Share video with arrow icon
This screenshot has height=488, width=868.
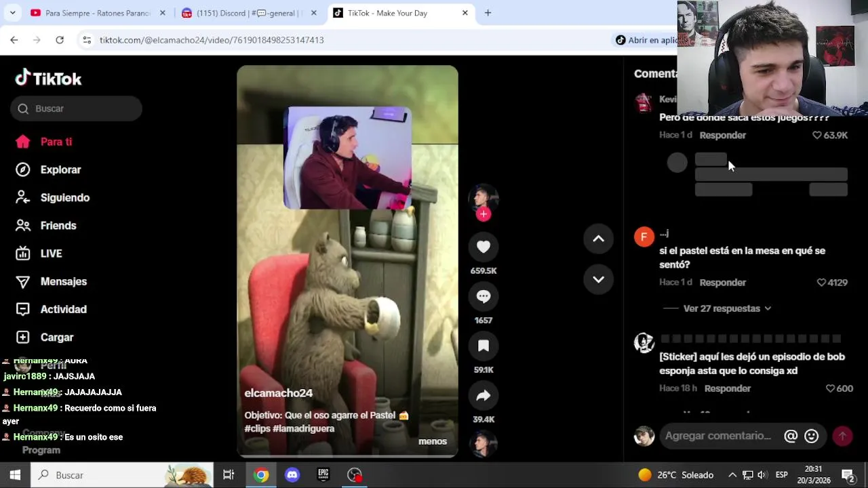484,396
